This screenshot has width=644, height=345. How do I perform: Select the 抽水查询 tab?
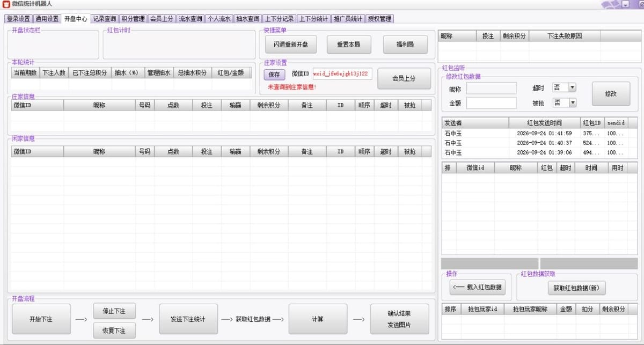tap(247, 19)
